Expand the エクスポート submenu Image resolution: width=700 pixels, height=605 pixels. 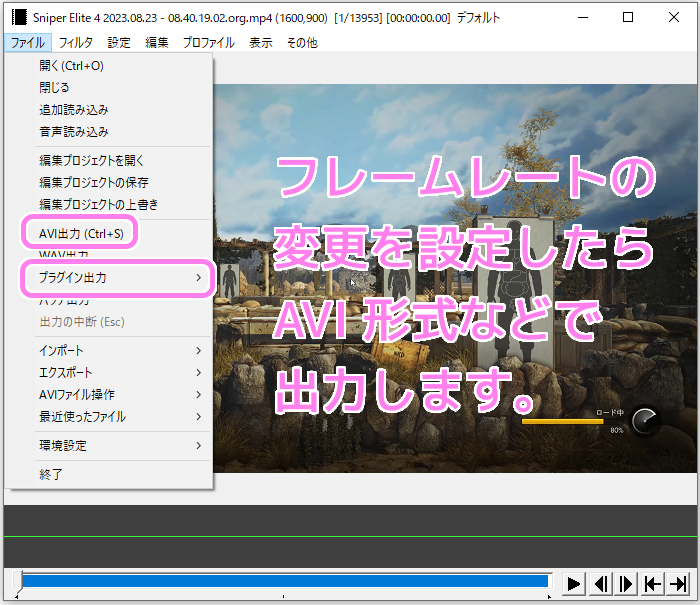pos(109,372)
